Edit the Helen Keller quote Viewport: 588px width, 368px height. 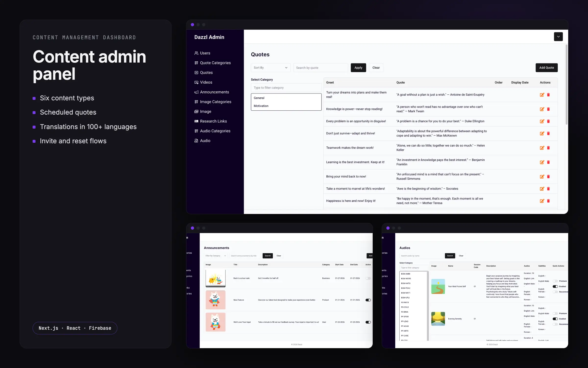click(x=542, y=148)
